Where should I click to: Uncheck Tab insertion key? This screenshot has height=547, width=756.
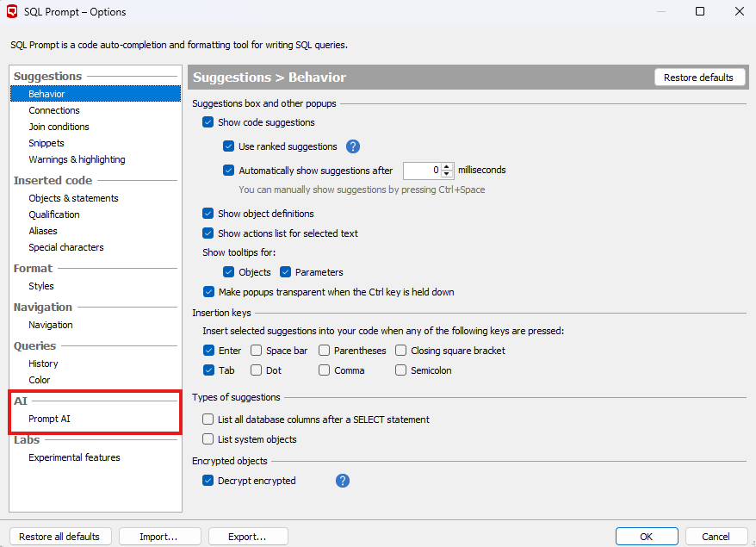point(208,370)
